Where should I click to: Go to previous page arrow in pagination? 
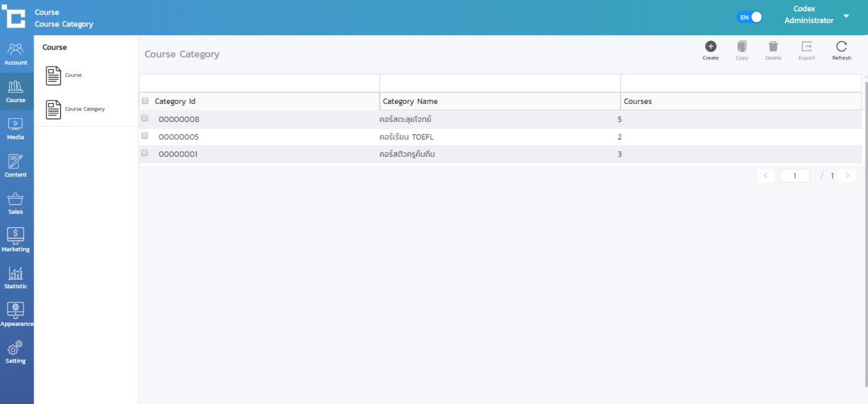(x=765, y=176)
